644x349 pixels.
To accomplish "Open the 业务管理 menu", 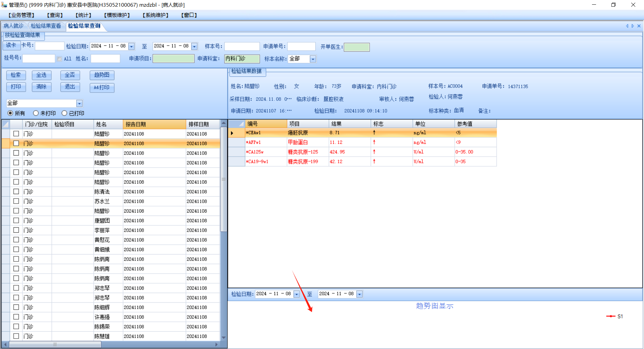I will (21, 15).
